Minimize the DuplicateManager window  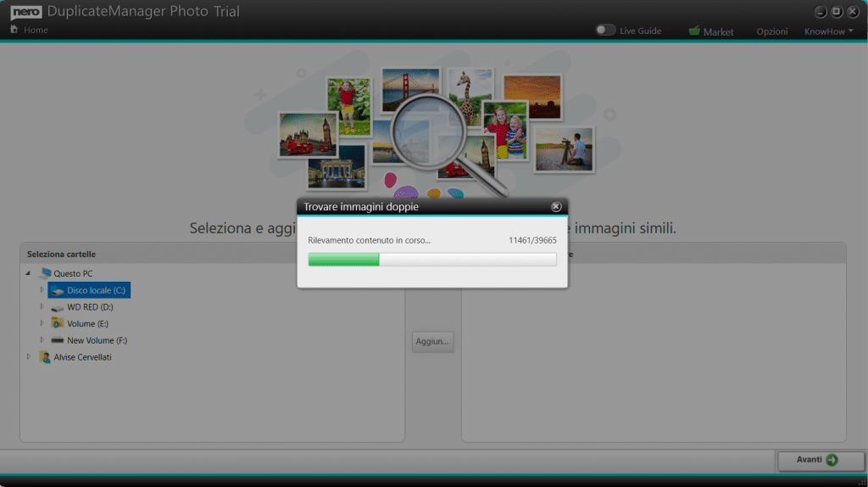pyautogui.click(x=821, y=12)
